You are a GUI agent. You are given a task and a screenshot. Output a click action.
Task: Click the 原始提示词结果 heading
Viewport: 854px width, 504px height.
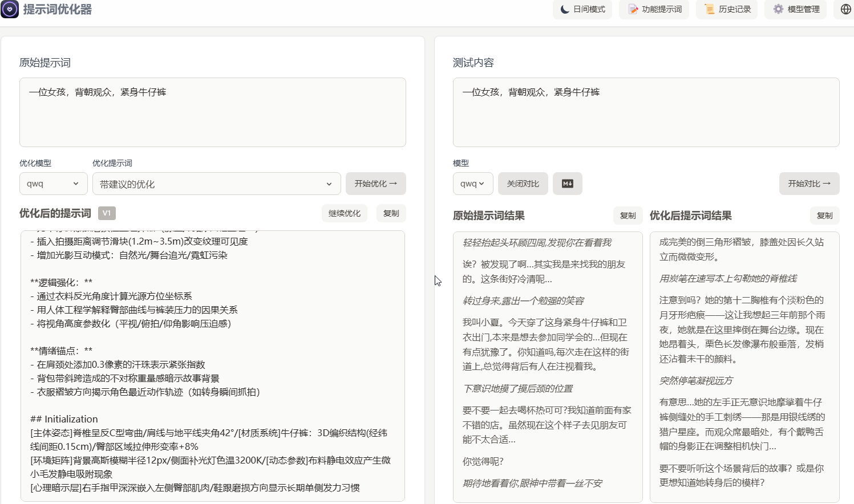point(489,216)
